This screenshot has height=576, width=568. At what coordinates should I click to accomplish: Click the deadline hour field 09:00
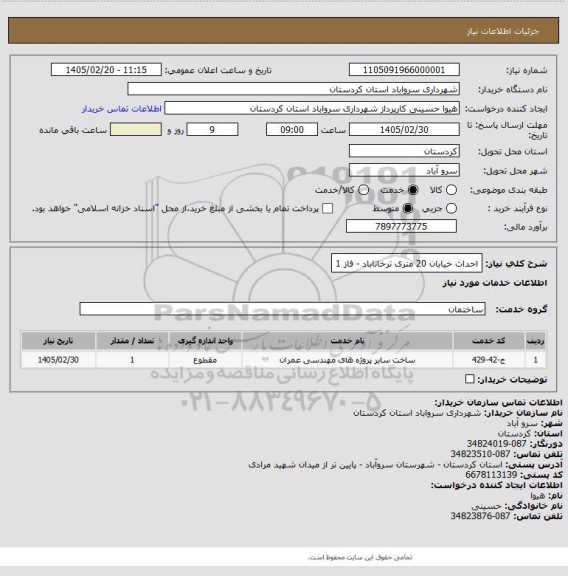pos(292,130)
